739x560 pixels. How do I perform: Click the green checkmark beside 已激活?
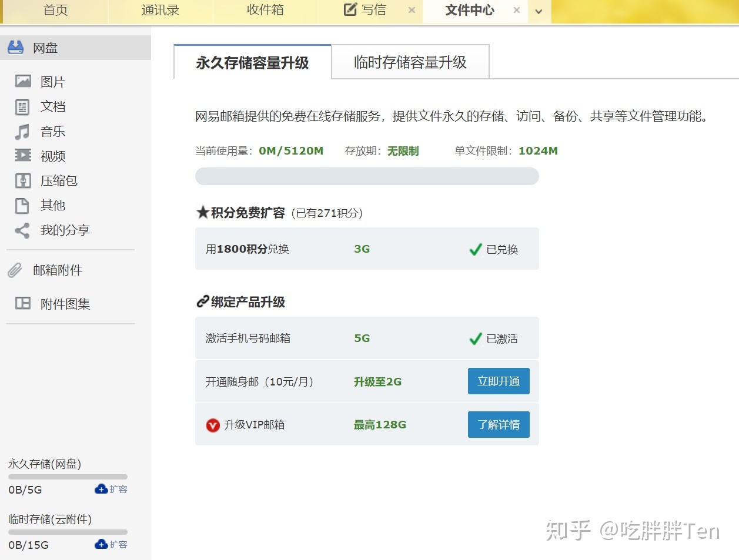[475, 338]
